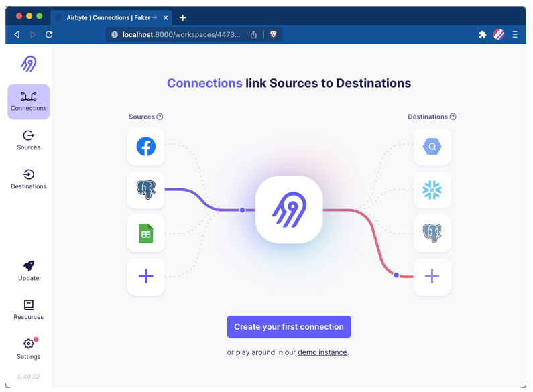Select the PostgreSQL destination icon
Image resolution: width=533 pixels, height=392 pixels.
tap(432, 233)
